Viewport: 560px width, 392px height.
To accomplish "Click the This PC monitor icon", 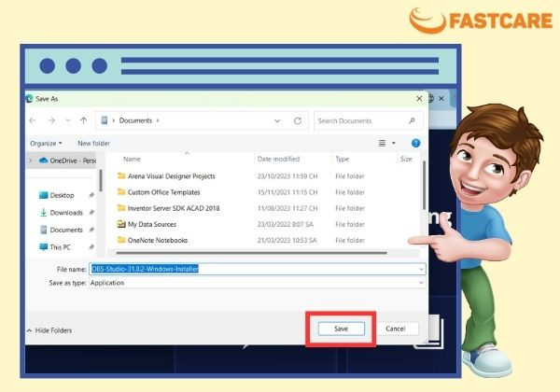I will (x=43, y=247).
